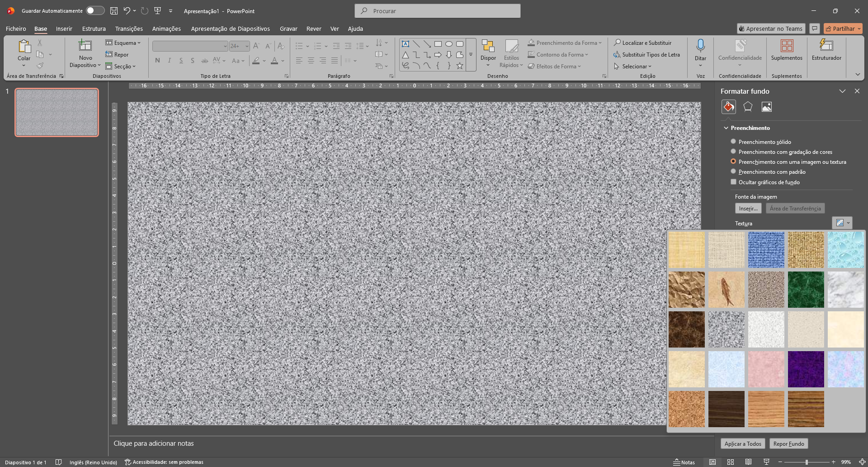Select Preenchimento com uma imagem ou textura

click(x=733, y=162)
